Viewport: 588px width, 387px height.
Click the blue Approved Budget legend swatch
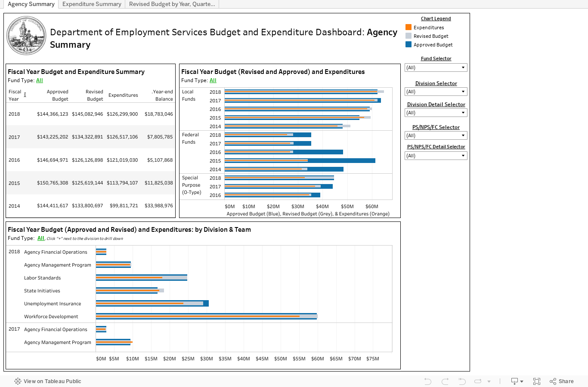click(x=409, y=44)
